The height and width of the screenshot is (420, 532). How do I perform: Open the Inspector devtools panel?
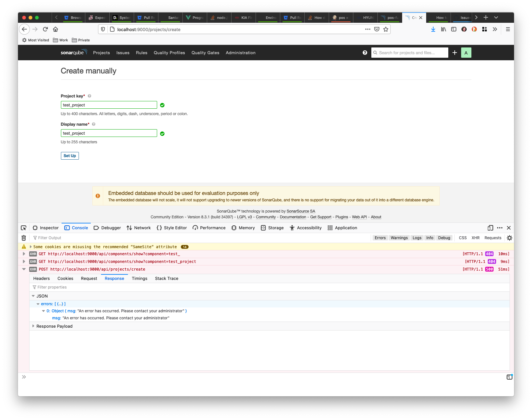[46, 228]
